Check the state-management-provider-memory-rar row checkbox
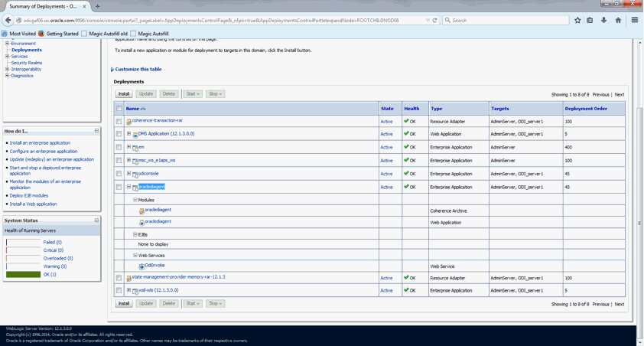644x346 pixels. point(119,278)
